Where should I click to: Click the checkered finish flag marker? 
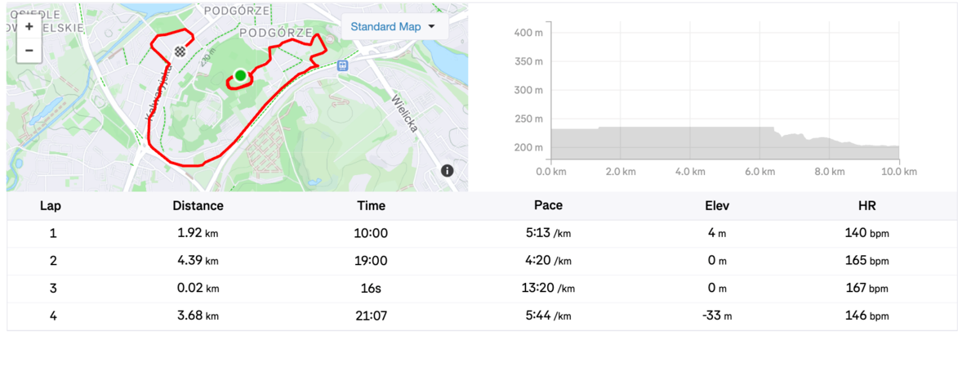pos(180,52)
